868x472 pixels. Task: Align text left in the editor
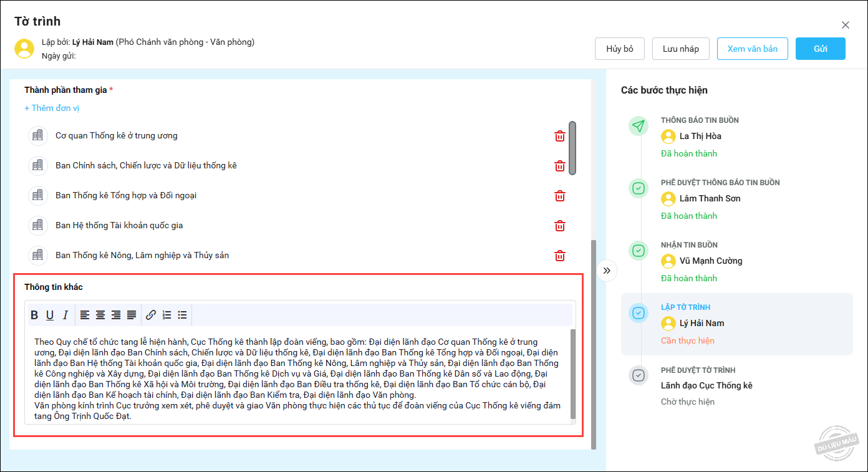[85, 315]
